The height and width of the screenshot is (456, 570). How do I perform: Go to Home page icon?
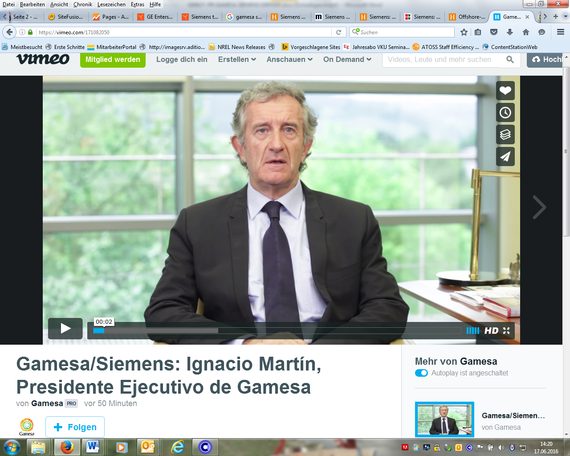(526, 32)
